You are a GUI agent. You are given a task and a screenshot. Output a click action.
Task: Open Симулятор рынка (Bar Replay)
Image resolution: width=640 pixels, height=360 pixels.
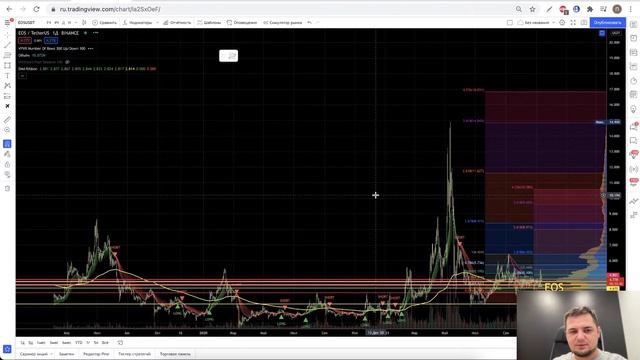pos(282,22)
